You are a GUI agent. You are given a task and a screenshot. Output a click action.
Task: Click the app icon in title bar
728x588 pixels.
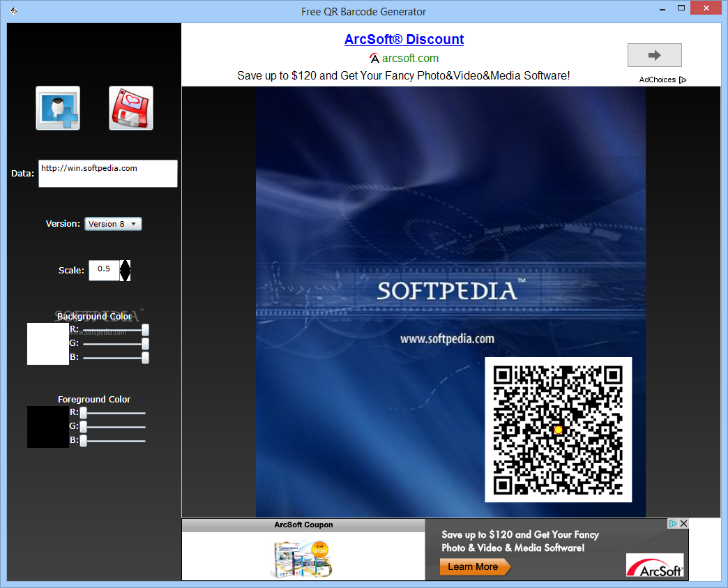click(x=13, y=11)
